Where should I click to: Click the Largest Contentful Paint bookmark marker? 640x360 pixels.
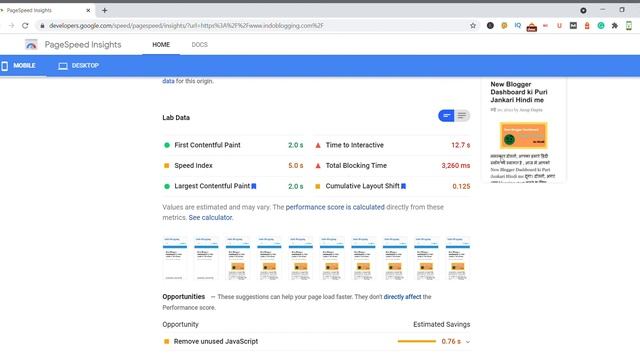(254, 186)
